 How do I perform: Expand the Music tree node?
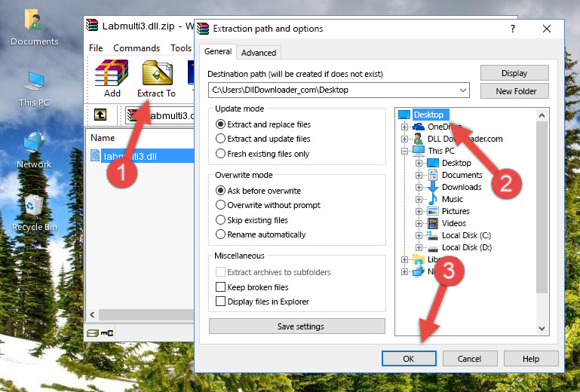click(x=419, y=199)
